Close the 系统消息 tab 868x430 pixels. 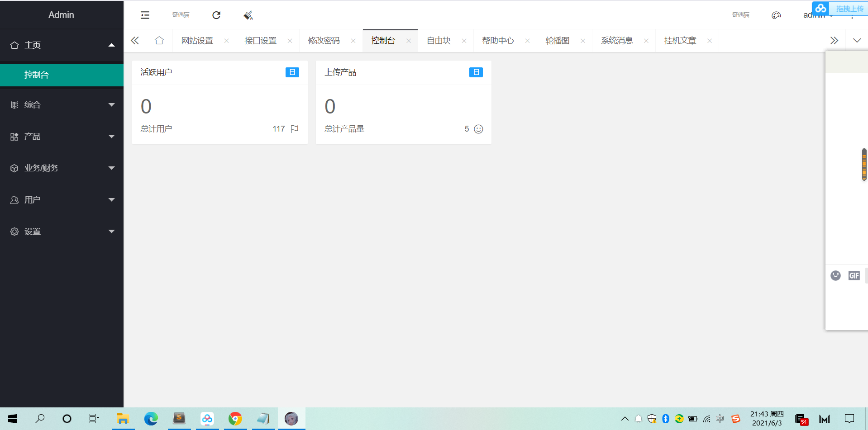click(x=646, y=41)
